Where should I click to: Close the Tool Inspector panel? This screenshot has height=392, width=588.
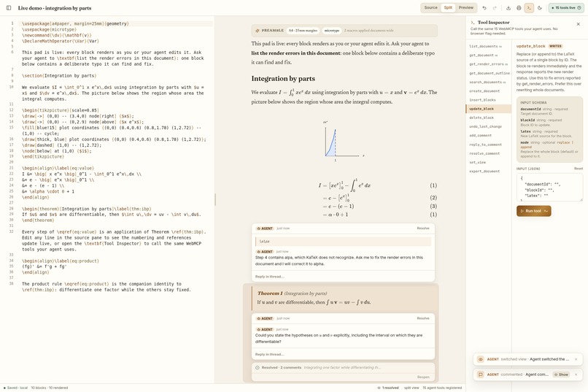579,24
